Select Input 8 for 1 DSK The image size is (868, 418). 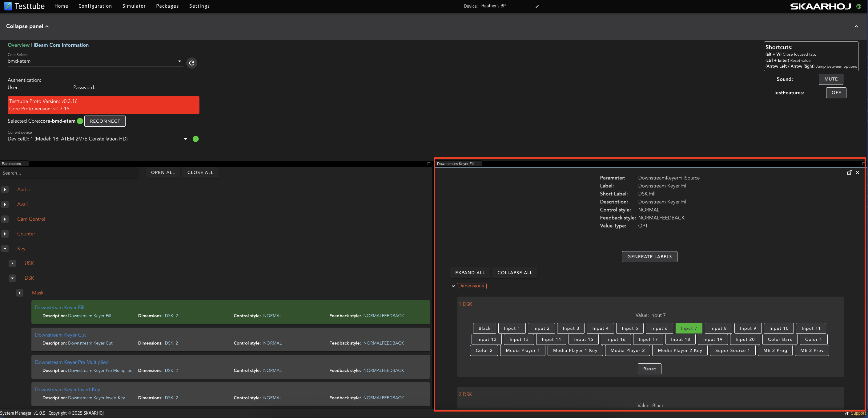coord(718,328)
